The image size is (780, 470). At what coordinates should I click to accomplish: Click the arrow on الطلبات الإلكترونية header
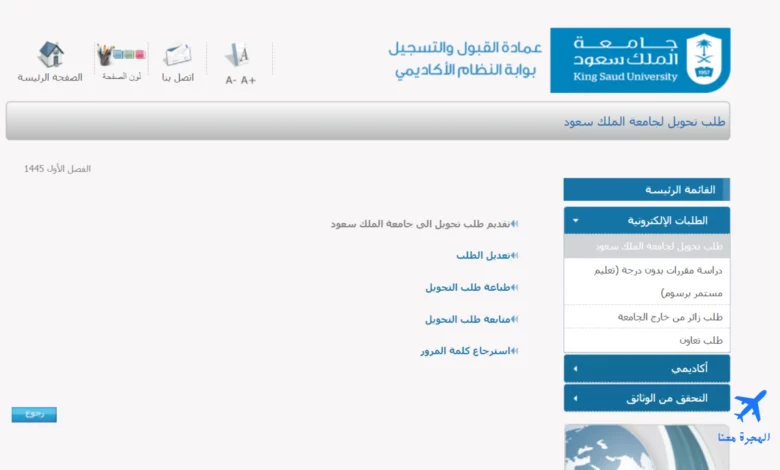coord(576,220)
